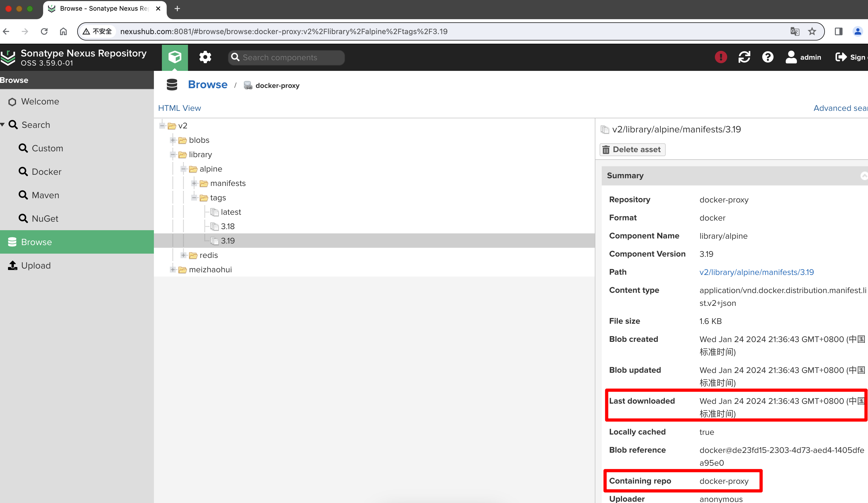Open the Browse server contents cube icon
The width and height of the screenshot is (868, 503).
tap(175, 57)
